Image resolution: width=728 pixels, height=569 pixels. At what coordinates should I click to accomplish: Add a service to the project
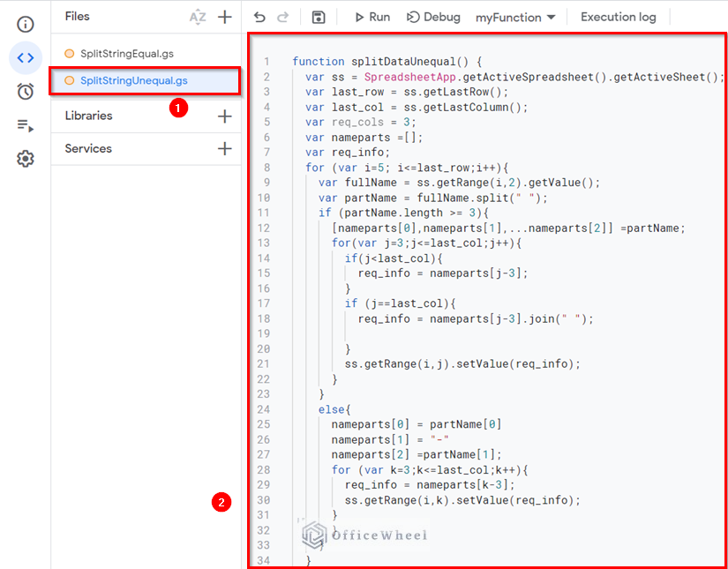(224, 148)
